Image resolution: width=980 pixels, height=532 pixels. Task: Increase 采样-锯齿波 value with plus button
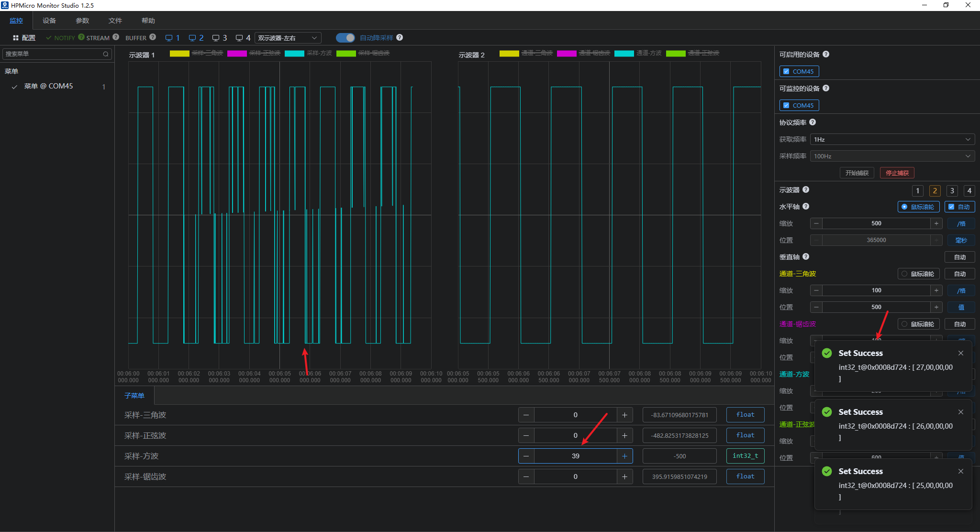coord(624,477)
